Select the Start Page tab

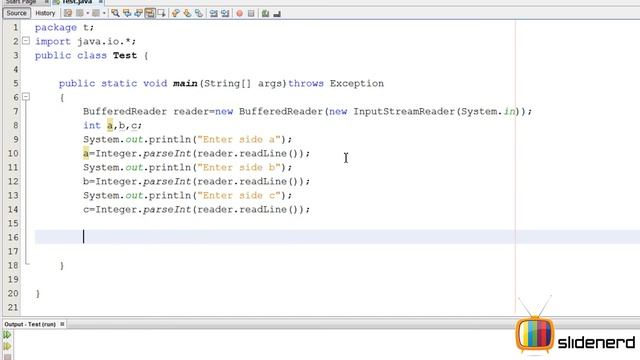(x=21, y=2)
